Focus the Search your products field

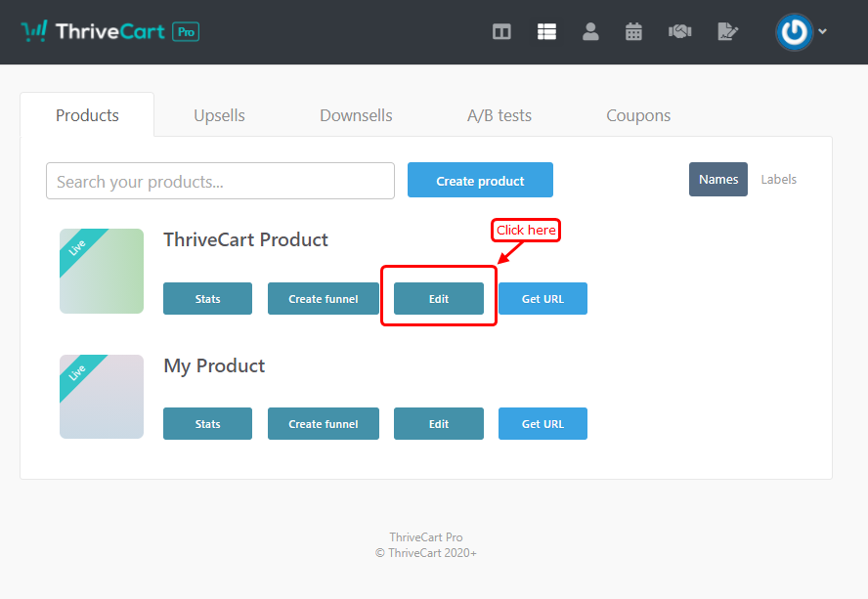(220, 182)
